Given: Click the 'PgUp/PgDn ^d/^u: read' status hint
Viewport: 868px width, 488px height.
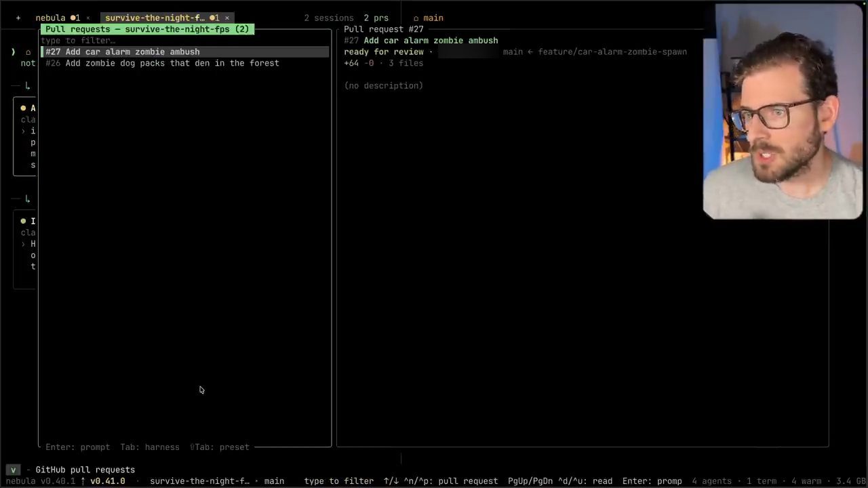Looking at the screenshot, I should tap(560, 481).
